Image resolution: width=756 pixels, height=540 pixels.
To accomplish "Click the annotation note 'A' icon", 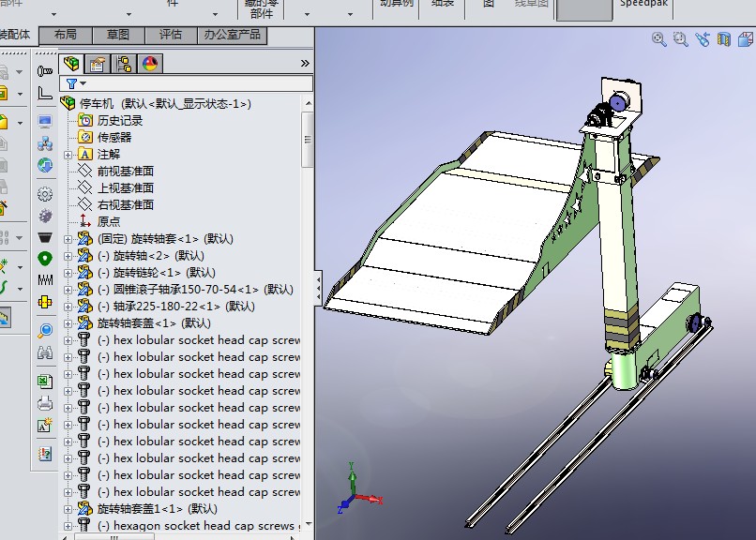I will pyautogui.click(x=45, y=425).
